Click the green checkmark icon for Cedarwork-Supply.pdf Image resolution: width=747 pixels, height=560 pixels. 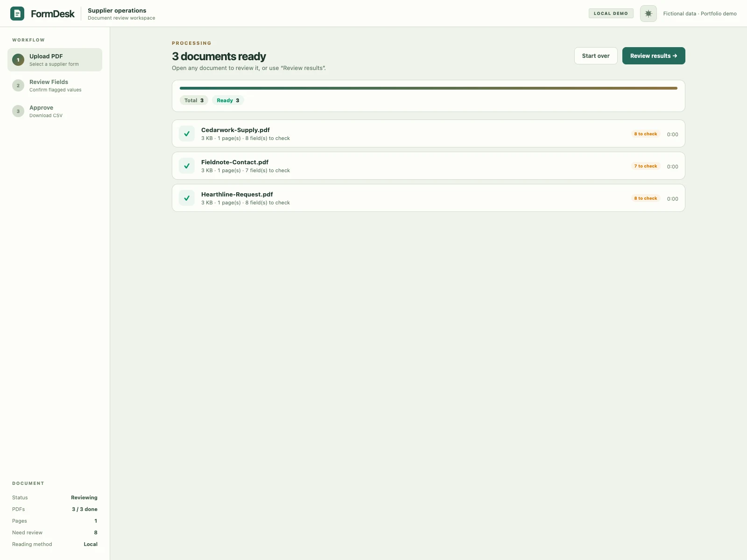pyautogui.click(x=187, y=134)
